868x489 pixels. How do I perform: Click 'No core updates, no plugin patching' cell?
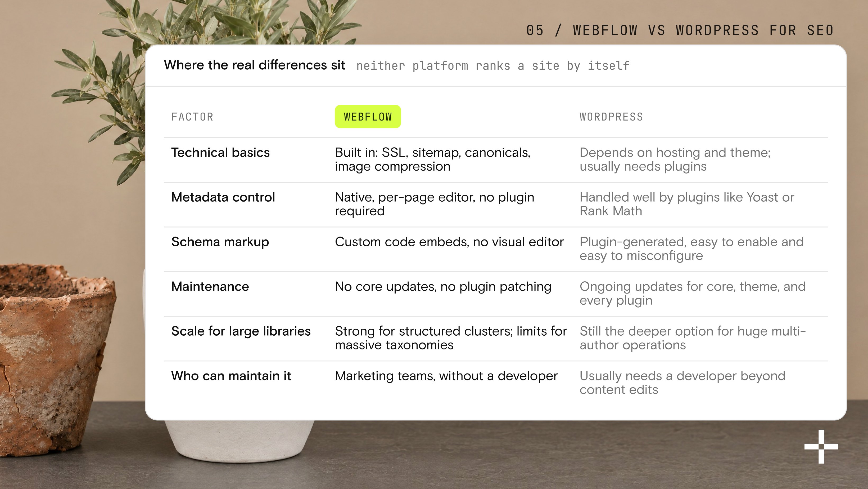click(x=443, y=287)
